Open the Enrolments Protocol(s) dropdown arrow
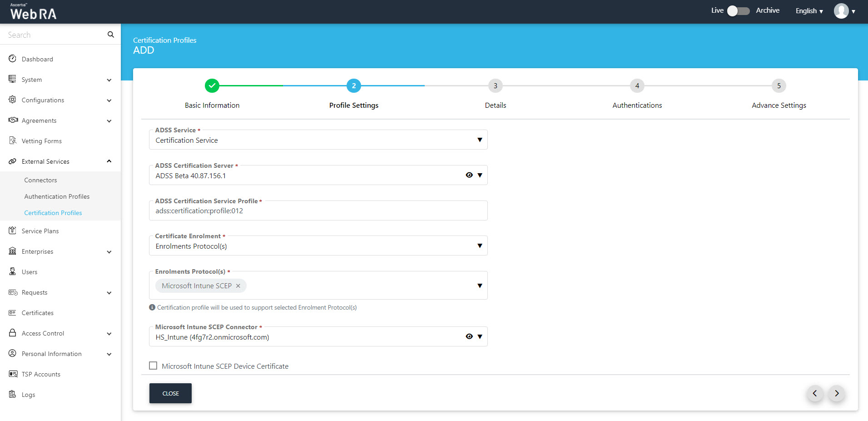The image size is (868, 421). 480,286
